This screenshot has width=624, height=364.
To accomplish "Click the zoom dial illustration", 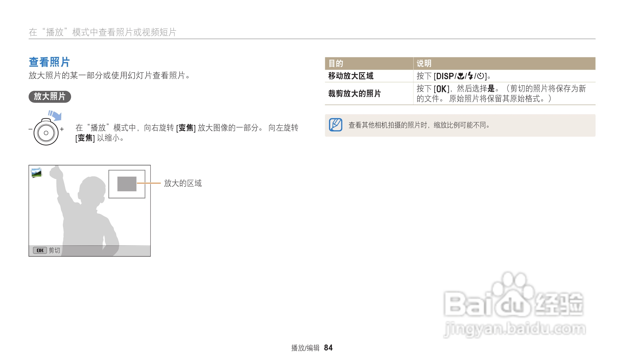I will [46, 133].
